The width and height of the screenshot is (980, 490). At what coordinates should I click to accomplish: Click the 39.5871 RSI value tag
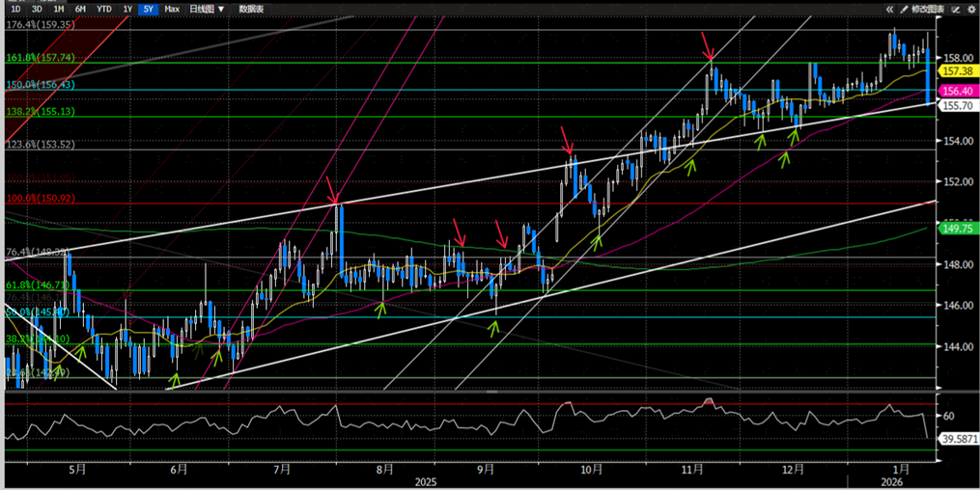point(959,439)
